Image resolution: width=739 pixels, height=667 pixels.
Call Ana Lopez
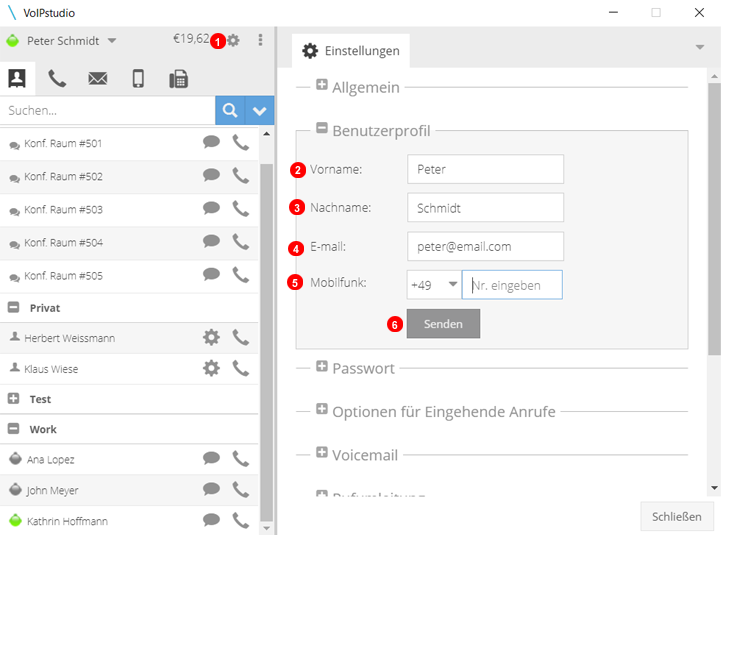click(241, 458)
